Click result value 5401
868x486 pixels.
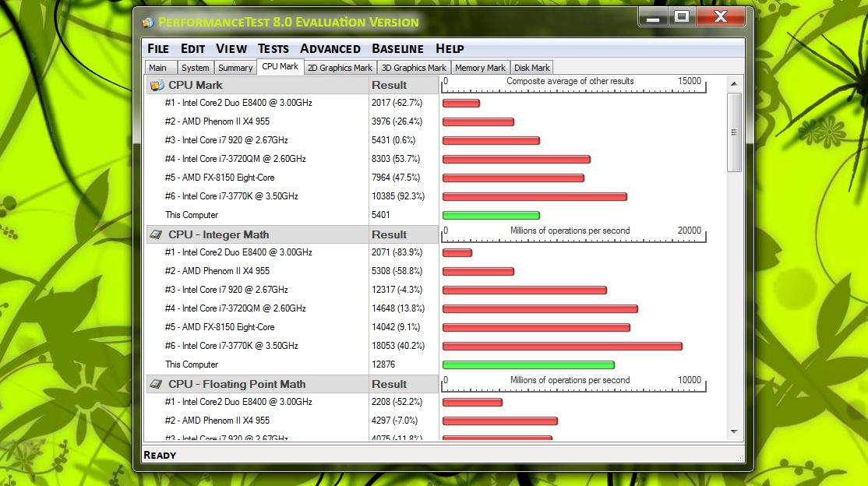(381, 215)
